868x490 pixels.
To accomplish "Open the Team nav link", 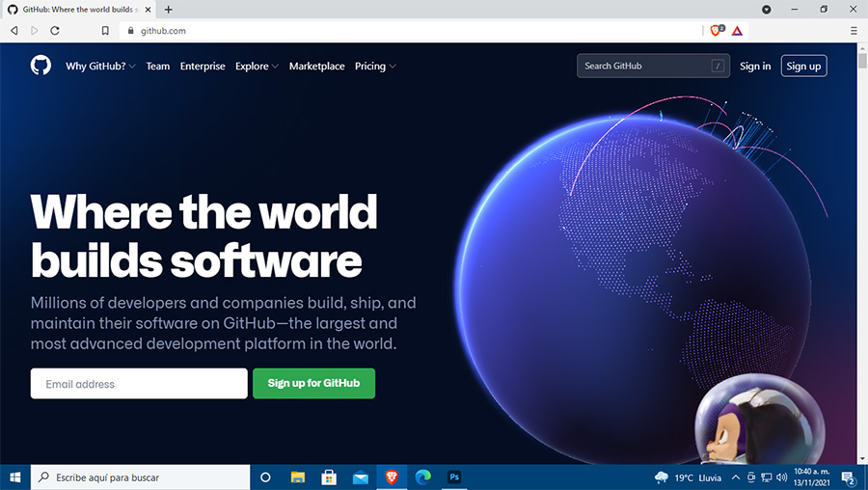I will (x=158, y=66).
